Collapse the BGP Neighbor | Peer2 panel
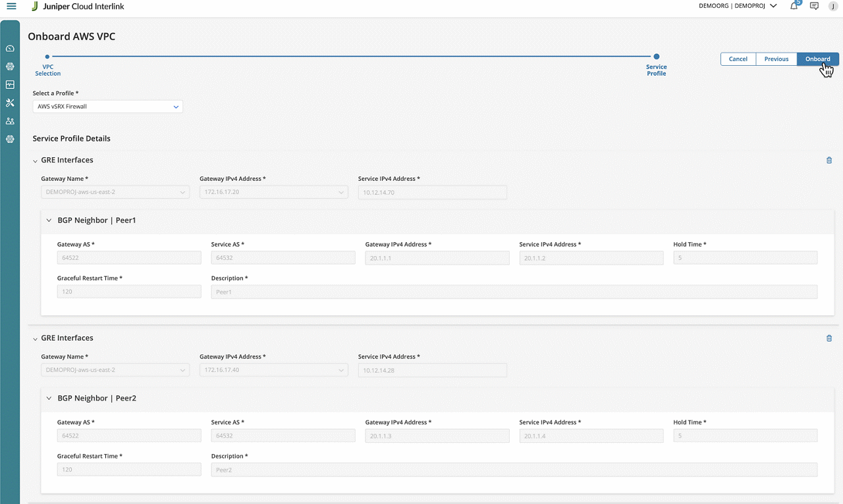Image resolution: width=843 pixels, height=504 pixels. [49, 398]
